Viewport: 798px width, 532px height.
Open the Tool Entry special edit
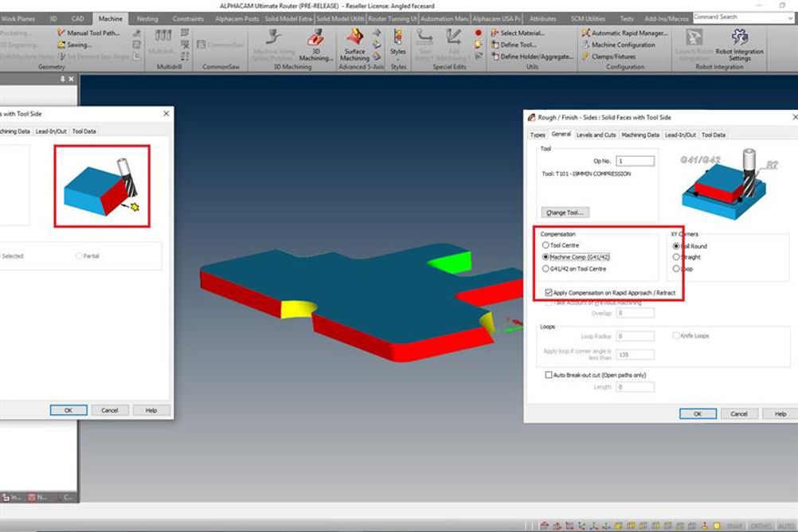424,44
